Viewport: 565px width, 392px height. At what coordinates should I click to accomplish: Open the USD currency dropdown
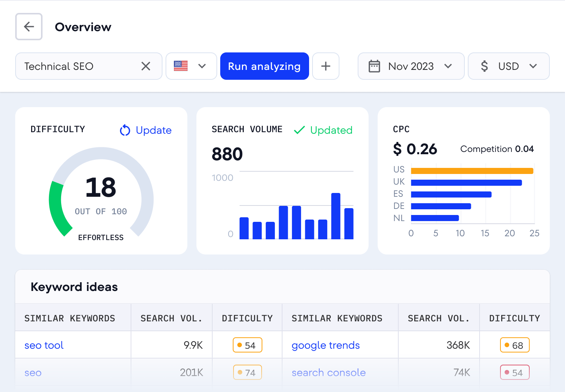pos(533,66)
